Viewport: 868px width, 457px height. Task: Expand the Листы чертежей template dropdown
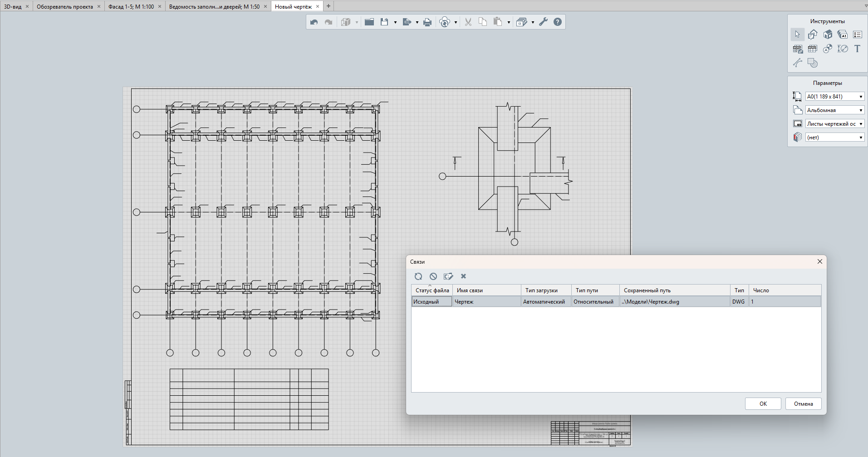pyautogui.click(x=834, y=124)
